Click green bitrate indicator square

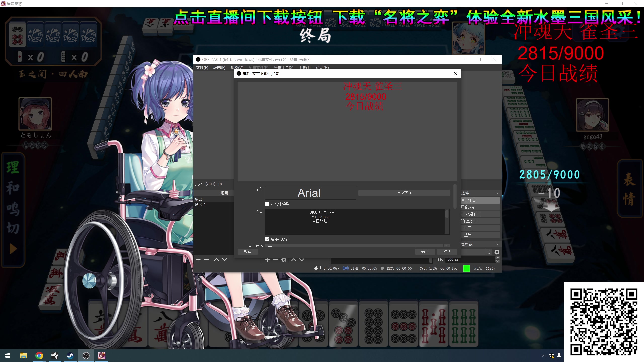pos(466,268)
